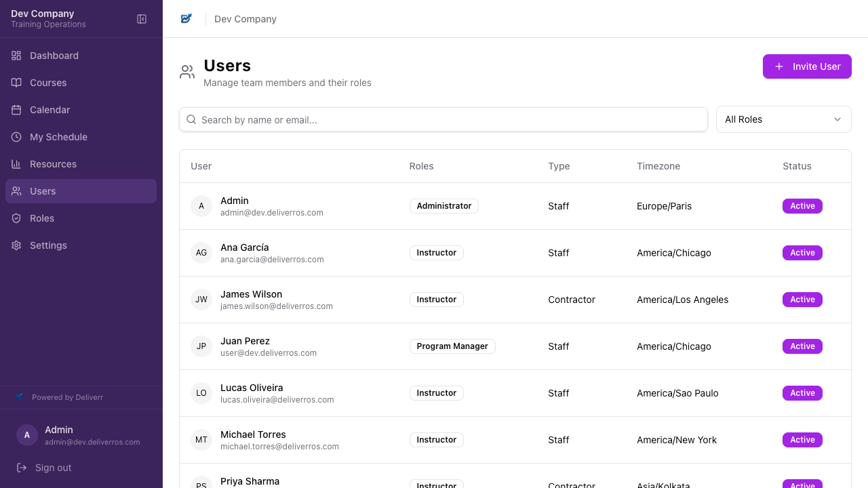The width and height of the screenshot is (868, 488).
Task: Click Instructor badge for Lucas Oliveira
Action: coord(437,393)
